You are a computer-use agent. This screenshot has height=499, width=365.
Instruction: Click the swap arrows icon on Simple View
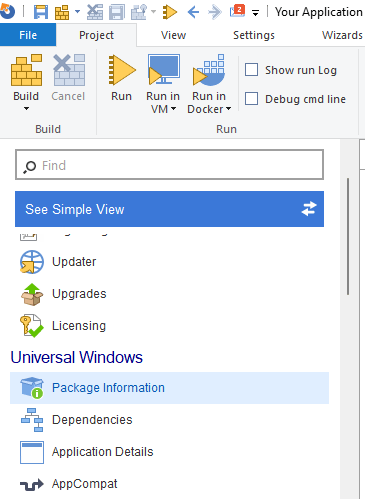tap(309, 209)
